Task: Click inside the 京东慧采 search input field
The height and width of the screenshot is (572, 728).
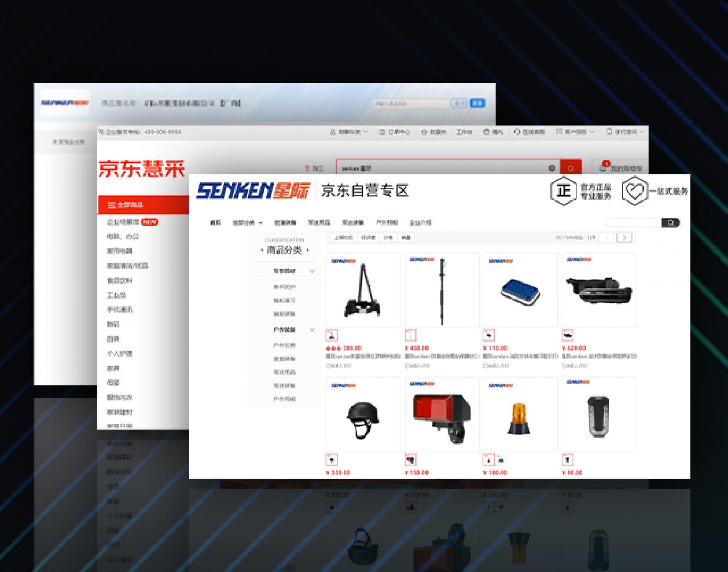Action: [442, 168]
